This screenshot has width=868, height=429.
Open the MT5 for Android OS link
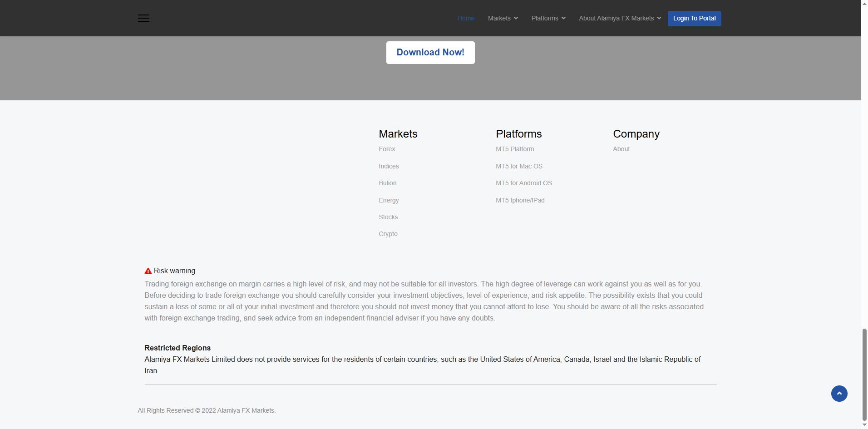524,183
